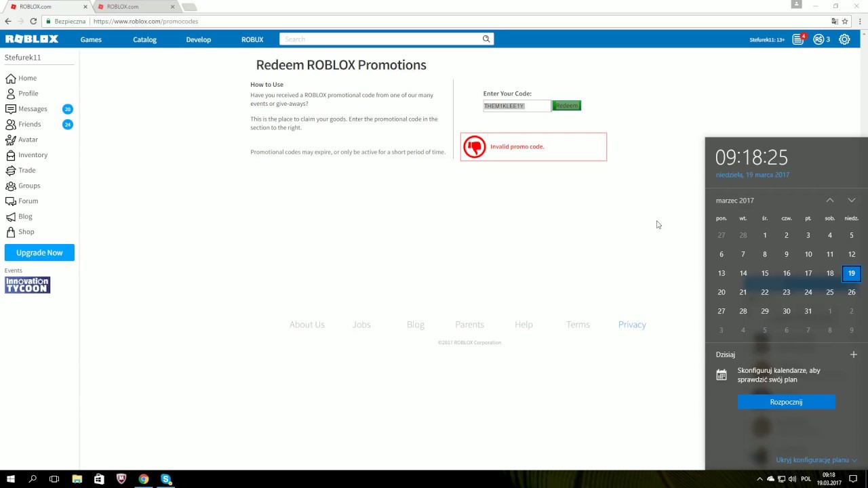The width and height of the screenshot is (868, 488).
Task: Open the Privacy footer link
Action: [632, 325]
